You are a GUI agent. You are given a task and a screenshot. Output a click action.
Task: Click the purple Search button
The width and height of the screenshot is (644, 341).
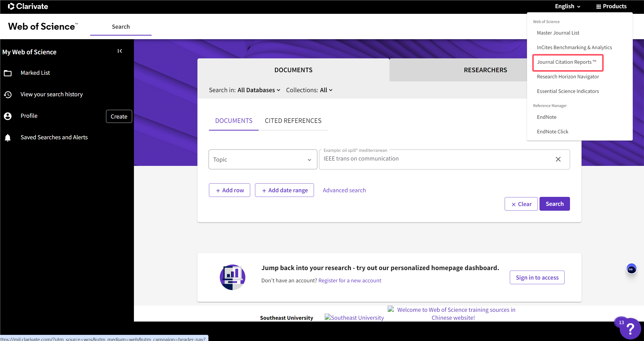coord(555,204)
